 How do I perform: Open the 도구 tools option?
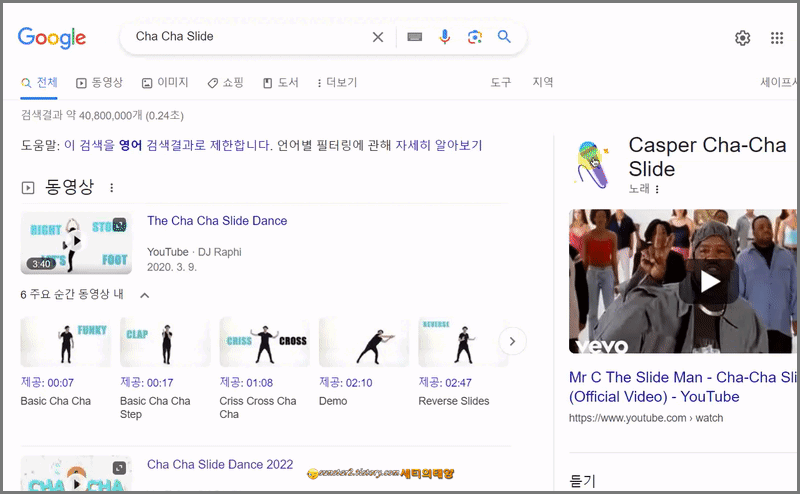[501, 82]
